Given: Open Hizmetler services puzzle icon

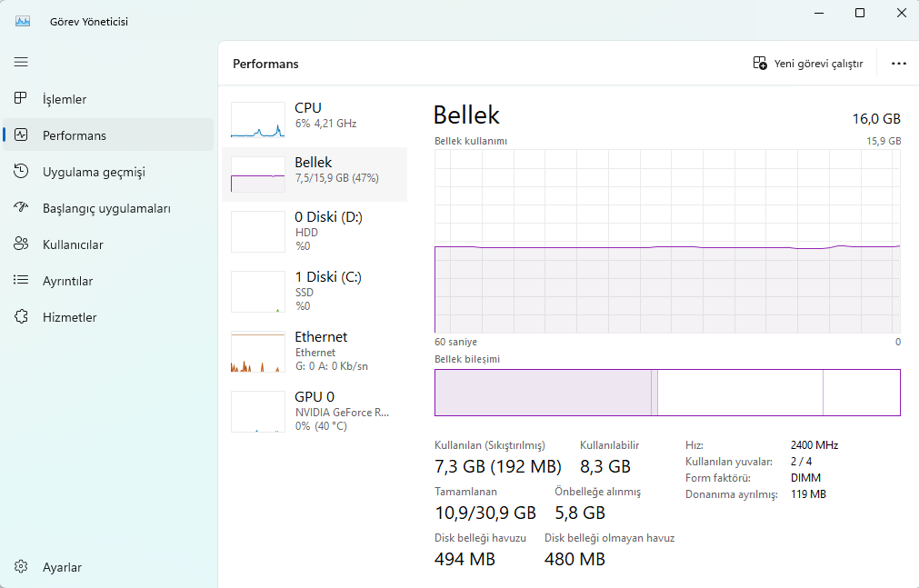Looking at the screenshot, I should (x=21, y=317).
